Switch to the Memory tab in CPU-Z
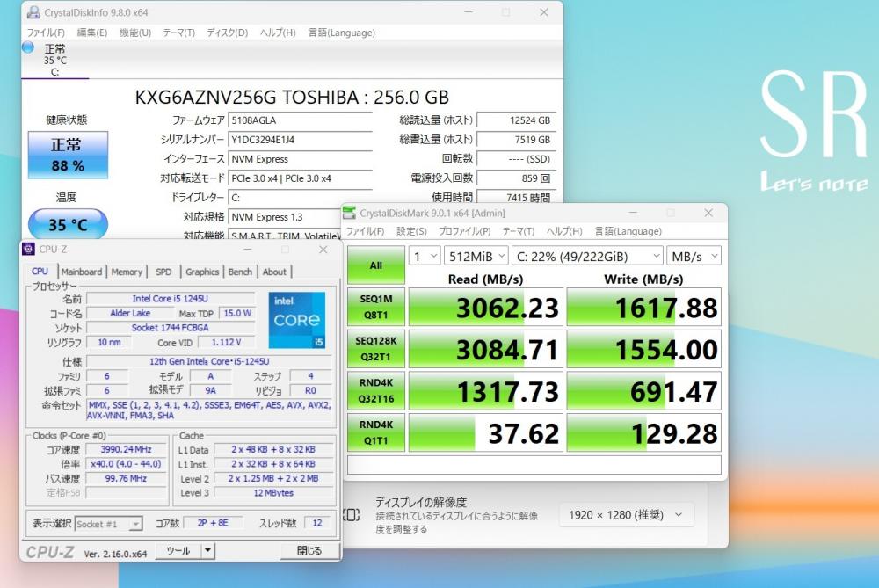Viewport: 879px width, 588px height. (x=127, y=272)
